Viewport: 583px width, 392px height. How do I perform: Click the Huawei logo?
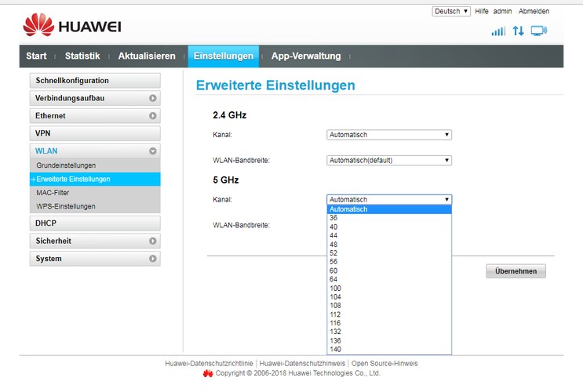click(72, 25)
